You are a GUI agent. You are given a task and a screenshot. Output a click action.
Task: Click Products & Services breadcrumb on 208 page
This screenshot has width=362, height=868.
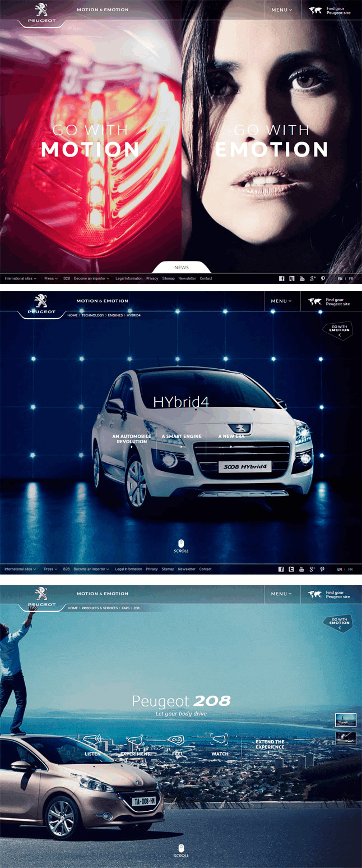point(100,608)
